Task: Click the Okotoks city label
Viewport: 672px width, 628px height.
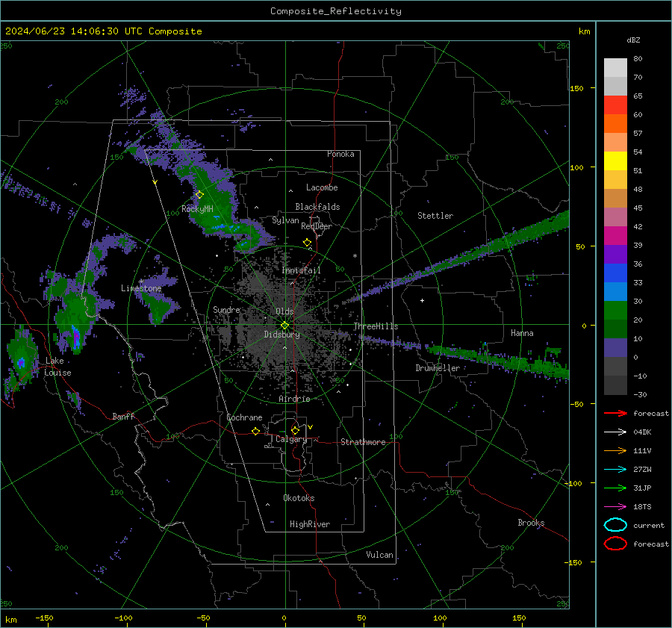Action: point(299,498)
